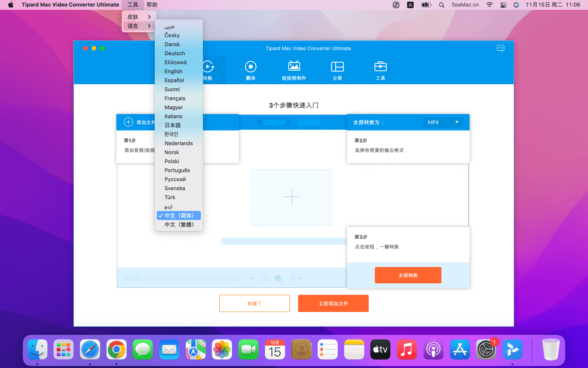Collapse the 语言 submenu entry
Viewport: 588px width, 368px height.
click(139, 26)
